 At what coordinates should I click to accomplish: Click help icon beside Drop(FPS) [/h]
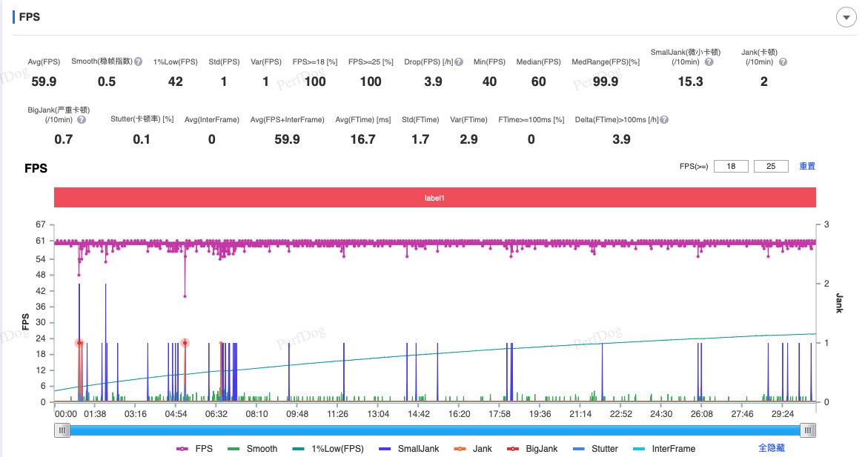coord(460,62)
